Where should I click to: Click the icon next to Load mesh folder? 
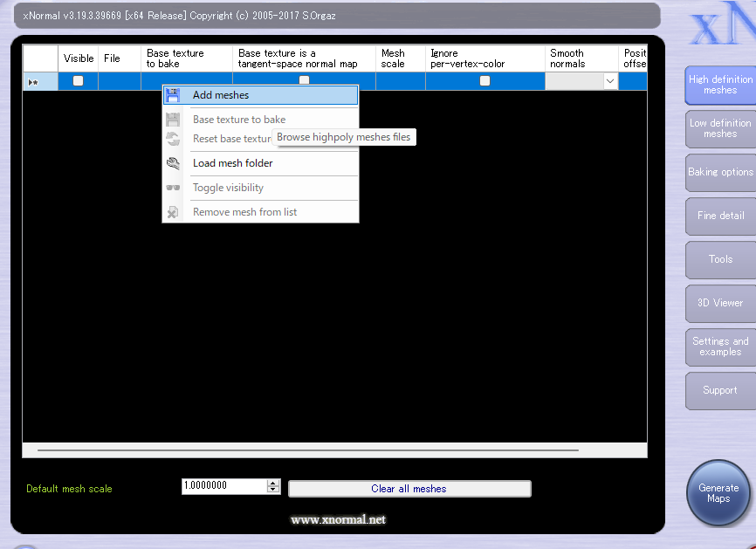coord(173,163)
